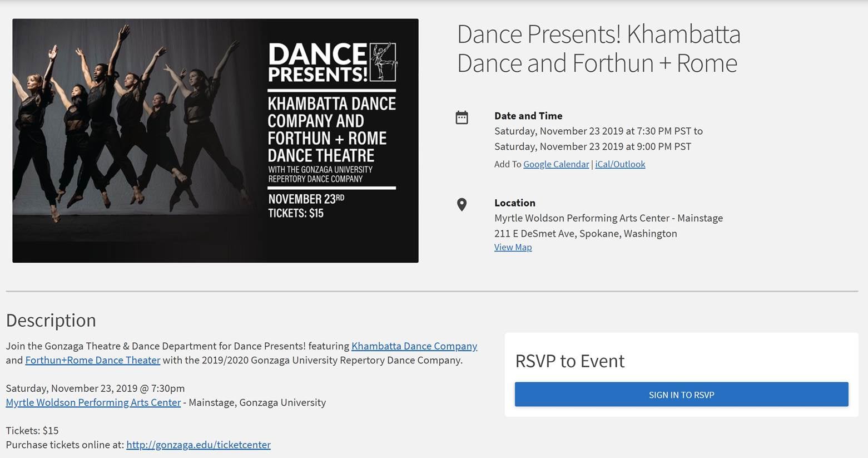Click the Dance Presents! event title heading
This screenshot has height=458, width=868.
click(x=599, y=48)
